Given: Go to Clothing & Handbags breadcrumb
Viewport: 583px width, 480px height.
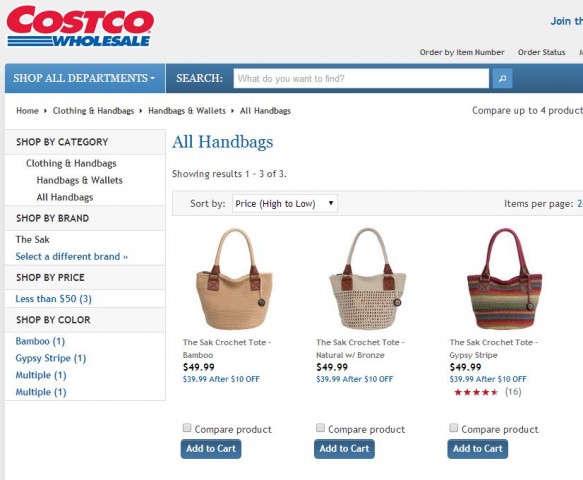Looking at the screenshot, I should click(93, 111).
